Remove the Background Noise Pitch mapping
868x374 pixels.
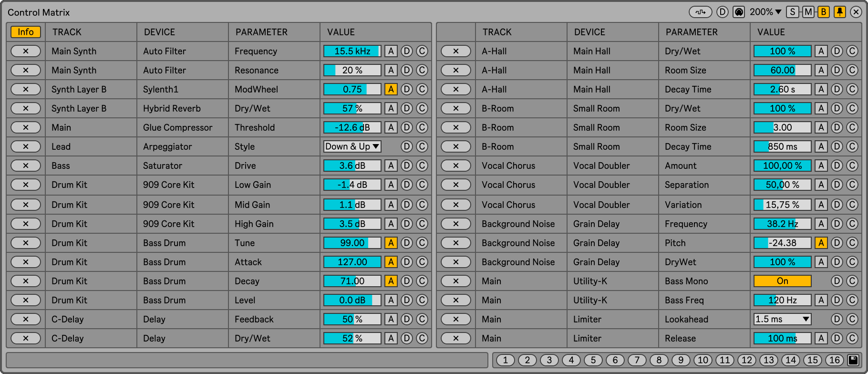coord(456,243)
